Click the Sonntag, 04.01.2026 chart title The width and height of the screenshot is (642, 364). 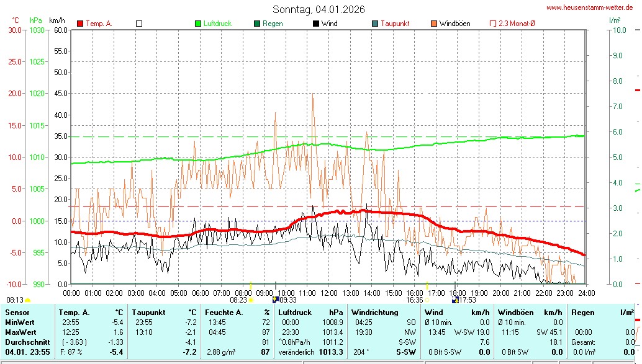coord(319,9)
